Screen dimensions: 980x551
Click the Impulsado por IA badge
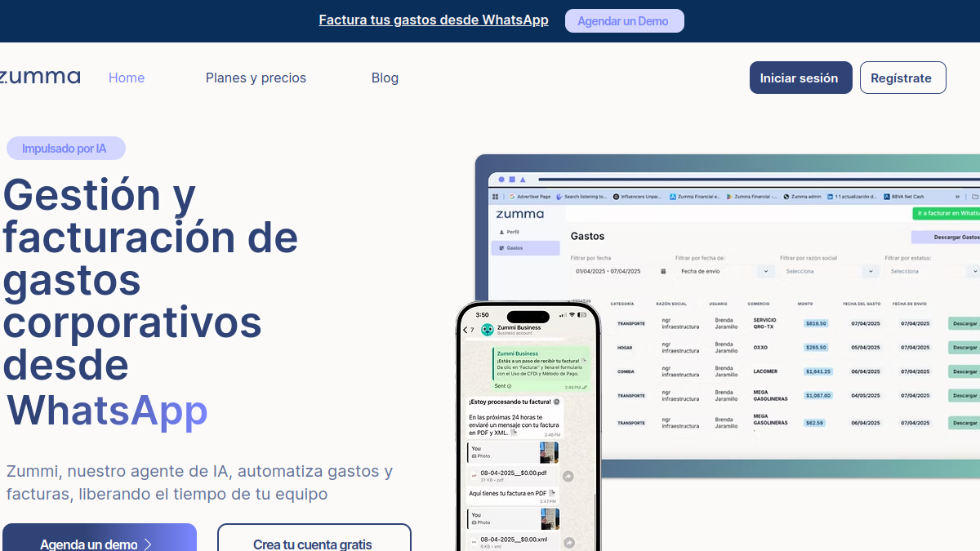click(x=65, y=149)
